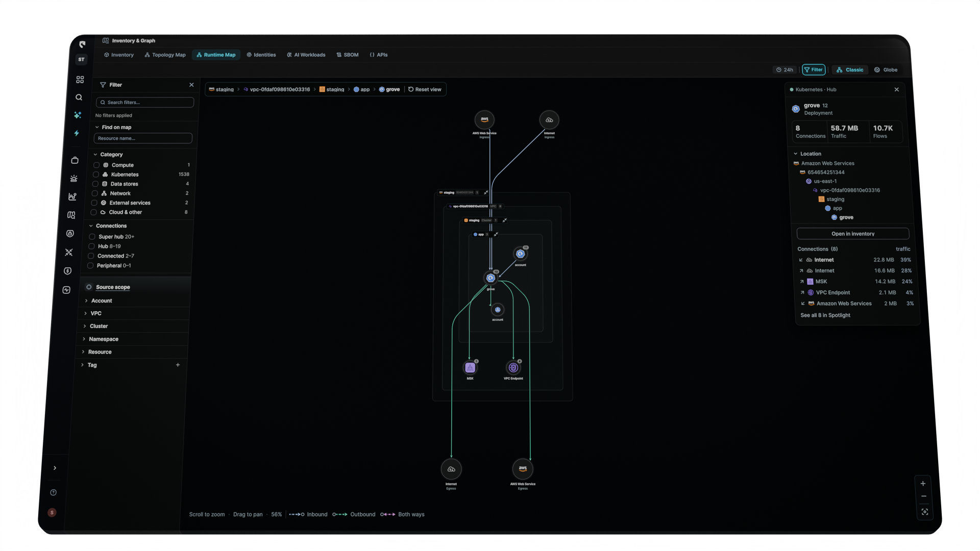This screenshot has width=980, height=551.
Task: Zoom in with the plus icon
Action: [x=923, y=484]
